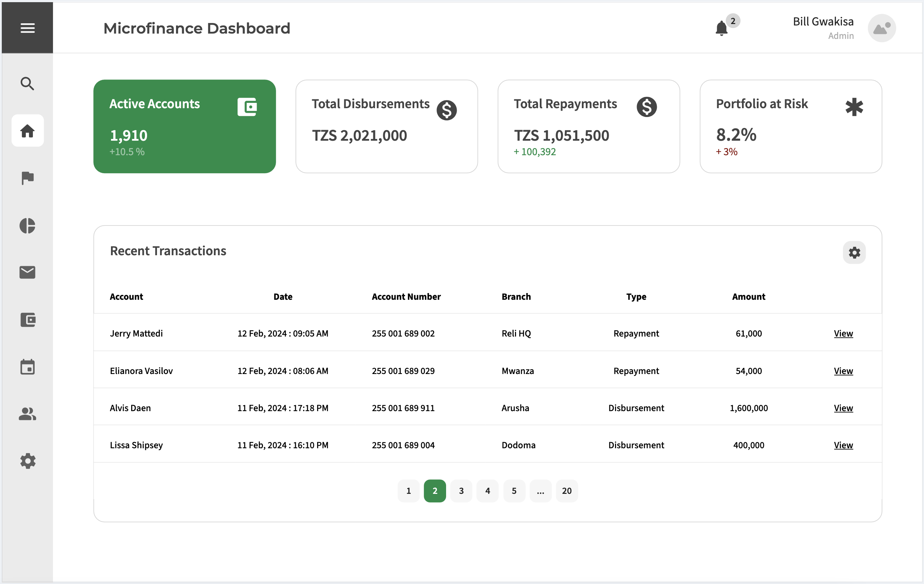Image resolution: width=924 pixels, height=584 pixels.
Task: Select the Active Accounts card
Action: (185, 126)
